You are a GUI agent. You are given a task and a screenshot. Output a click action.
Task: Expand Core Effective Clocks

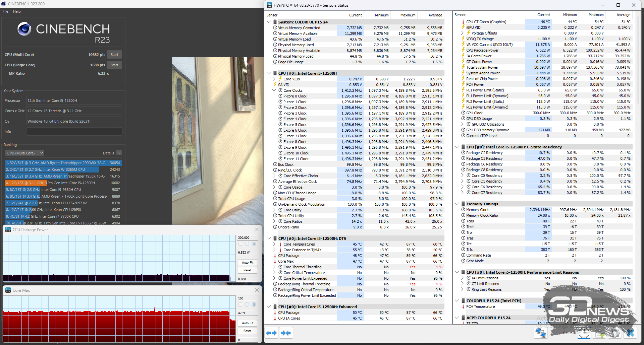[x=274, y=176]
